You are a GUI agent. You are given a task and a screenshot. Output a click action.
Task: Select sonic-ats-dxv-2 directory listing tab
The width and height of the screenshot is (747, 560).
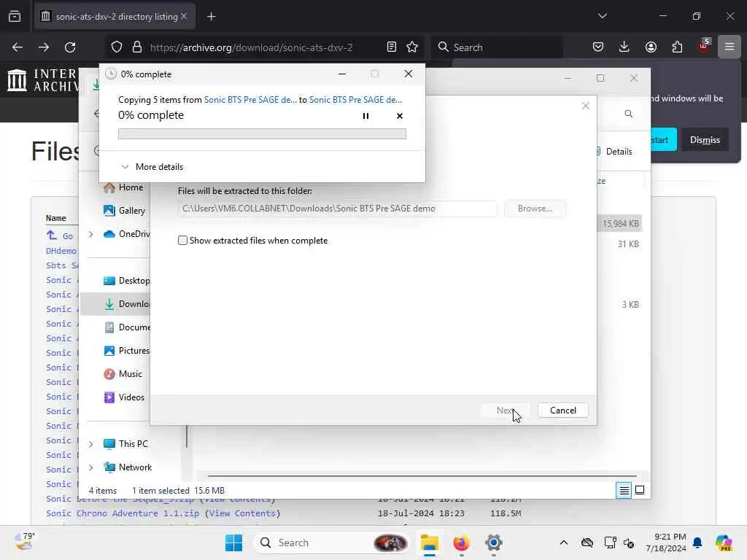(115, 17)
